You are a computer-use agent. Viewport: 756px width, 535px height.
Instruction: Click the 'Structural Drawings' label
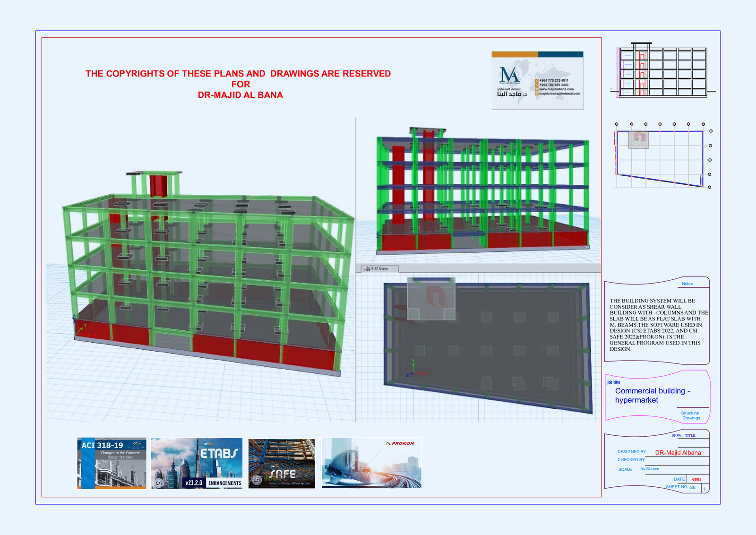click(x=690, y=415)
